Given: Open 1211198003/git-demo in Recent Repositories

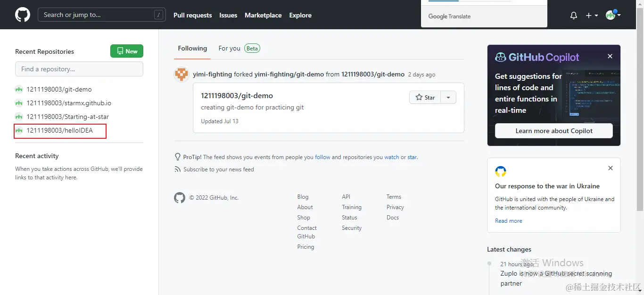Looking at the screenshot, I should point(59,89).
